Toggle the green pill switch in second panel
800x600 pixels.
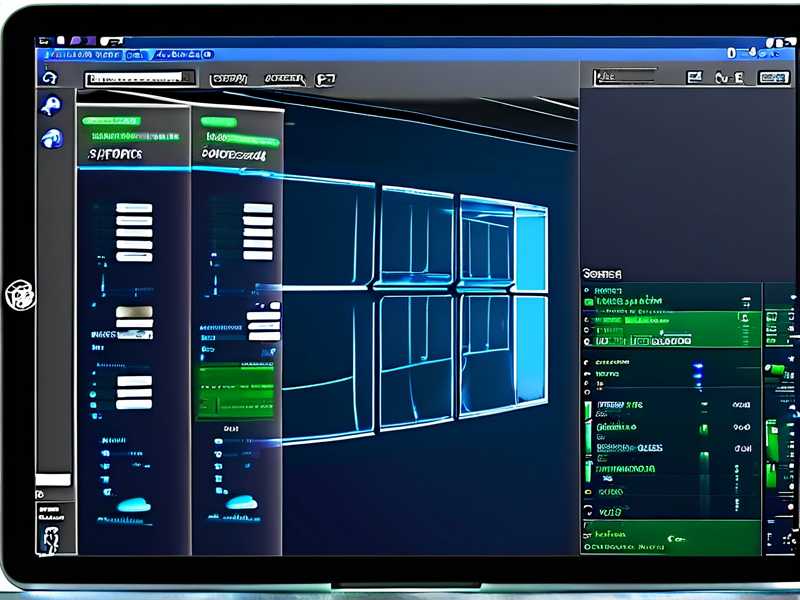click(x=218, y=121)
